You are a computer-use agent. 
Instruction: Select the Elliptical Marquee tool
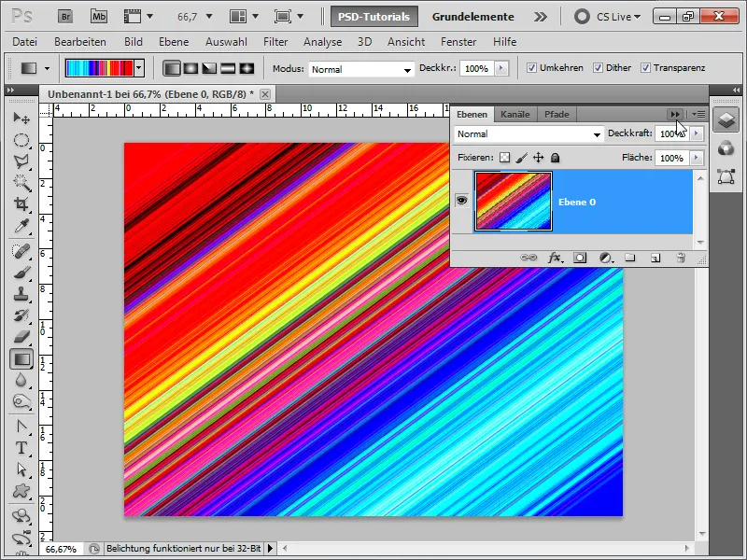click(21, 140)
